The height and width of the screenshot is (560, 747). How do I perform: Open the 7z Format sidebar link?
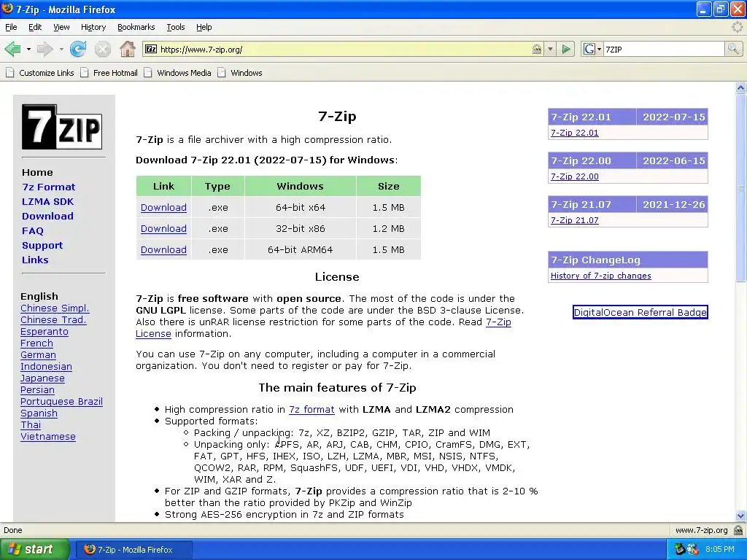click(49, 187)
